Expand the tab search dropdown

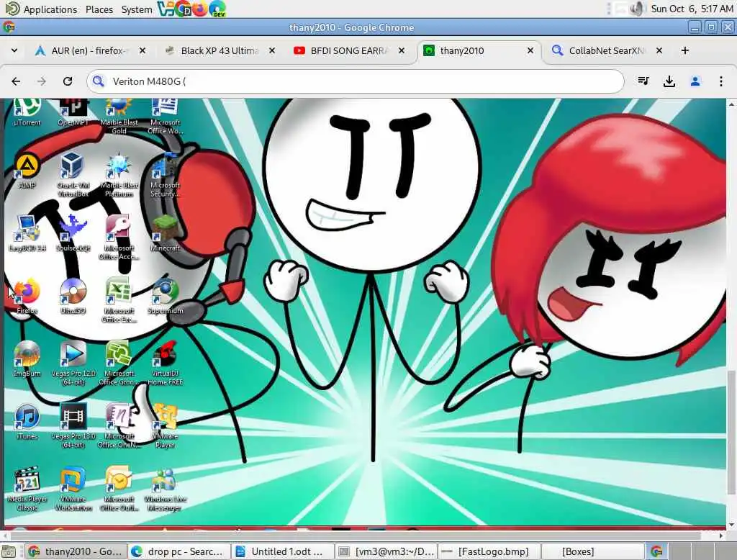click(x=14, y=50)
